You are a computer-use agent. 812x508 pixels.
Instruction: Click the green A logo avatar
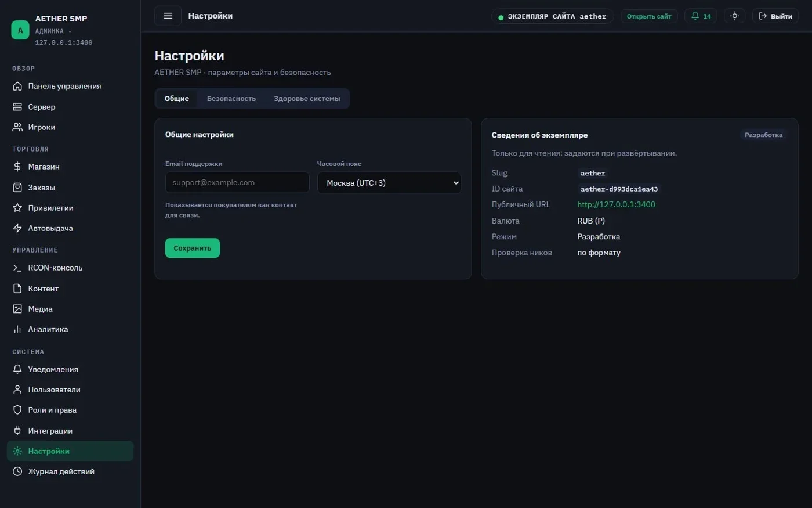pos(20,30)
